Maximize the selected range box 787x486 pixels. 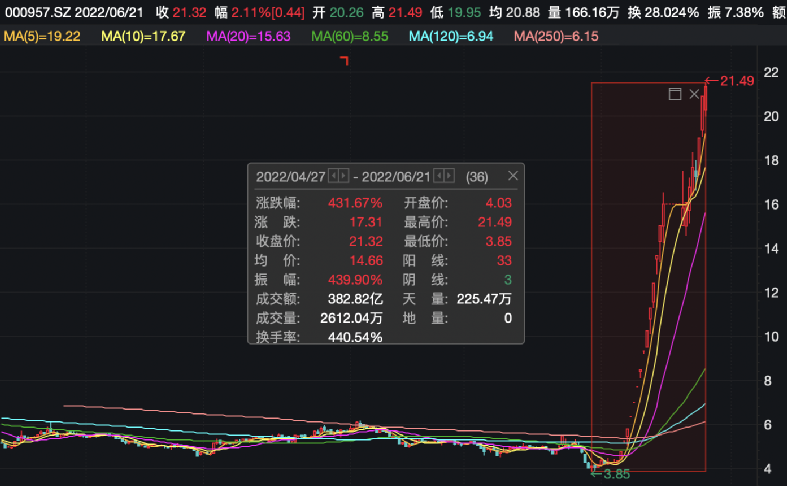(674, 94)
